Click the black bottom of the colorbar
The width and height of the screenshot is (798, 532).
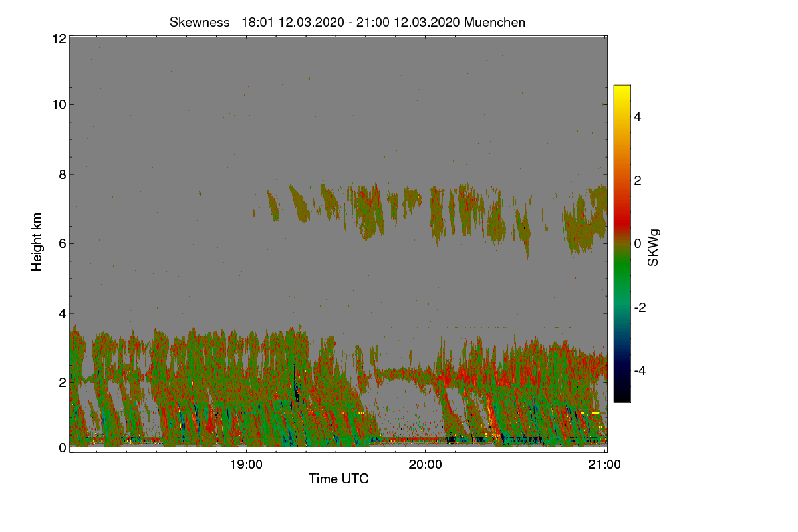coord(622,395)
